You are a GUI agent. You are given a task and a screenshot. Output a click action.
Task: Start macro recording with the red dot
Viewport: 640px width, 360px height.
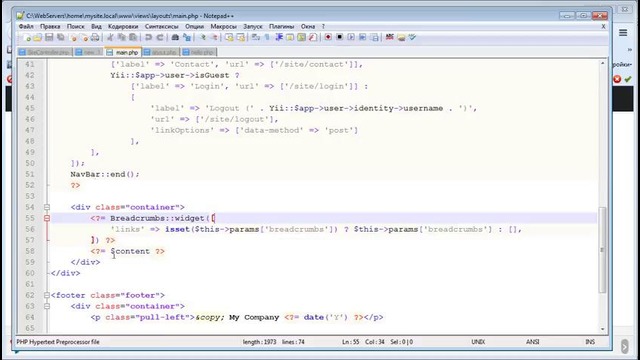[328, 38]
